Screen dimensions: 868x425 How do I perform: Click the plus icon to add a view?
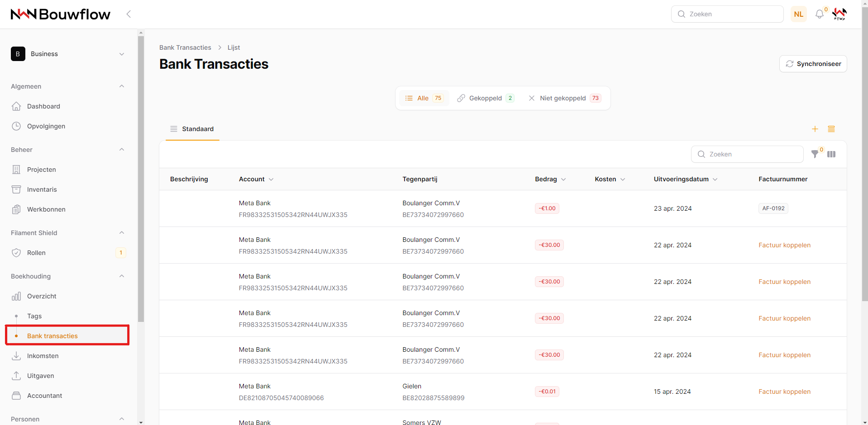pyautogui.click(x=815, y=129)
